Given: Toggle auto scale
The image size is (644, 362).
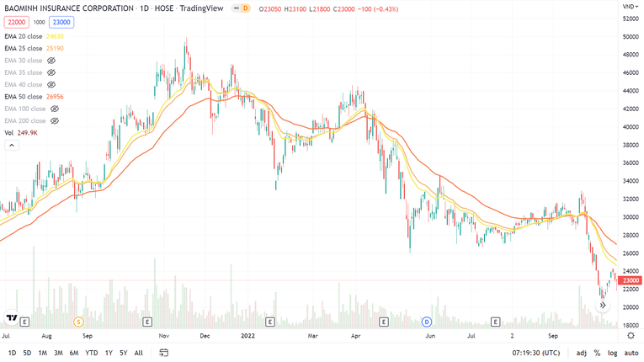Looking at the screenshot, I should click(x=631, y=353).
